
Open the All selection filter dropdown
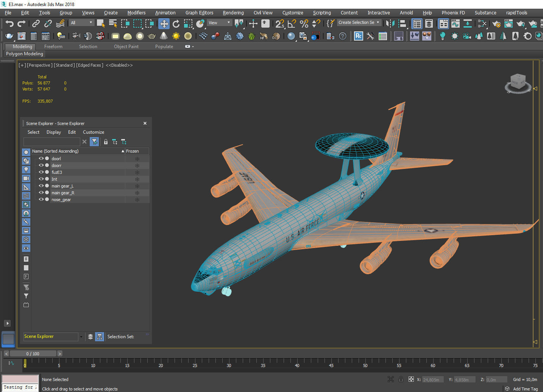pyautogui.click(x=81, y=23)
